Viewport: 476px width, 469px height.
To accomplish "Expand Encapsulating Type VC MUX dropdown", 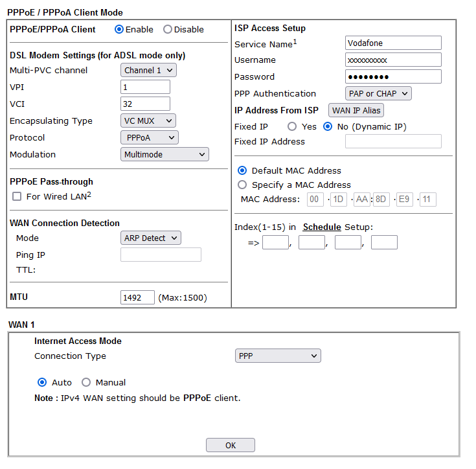I will (148, 121).
